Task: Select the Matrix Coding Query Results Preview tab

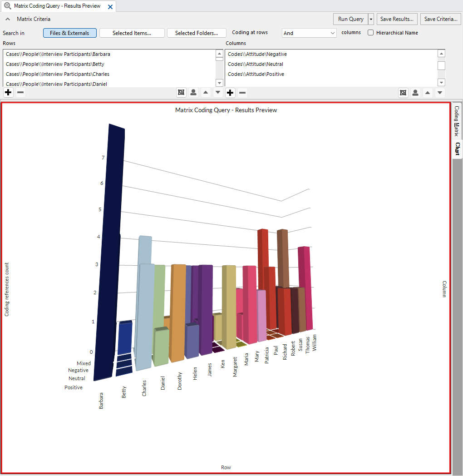Action: point(57,6)
